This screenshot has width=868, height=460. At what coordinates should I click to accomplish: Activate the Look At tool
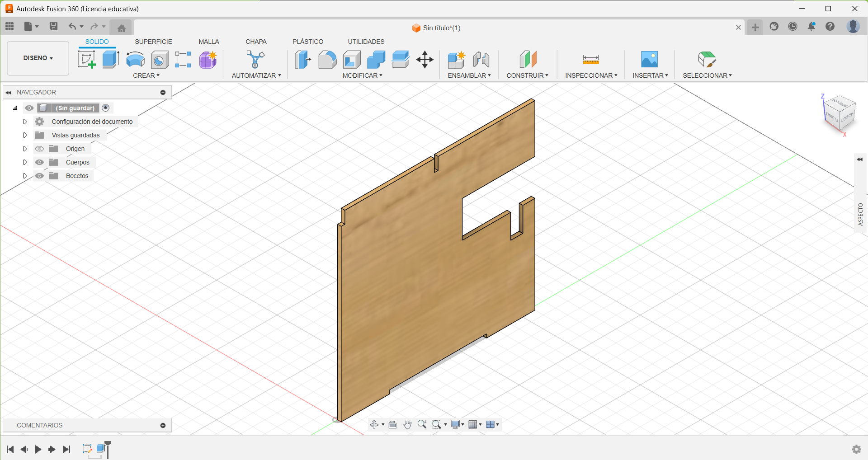[x=393, y=424]
